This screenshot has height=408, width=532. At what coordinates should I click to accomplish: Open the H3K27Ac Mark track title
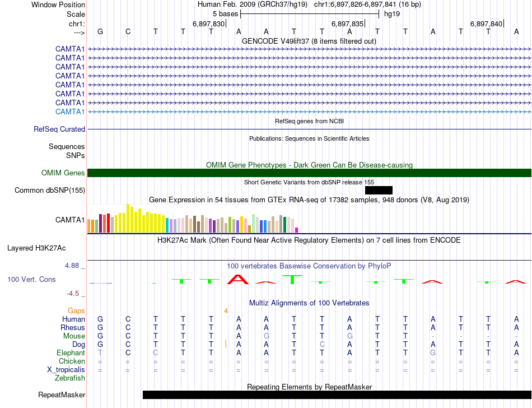(309, 240)
